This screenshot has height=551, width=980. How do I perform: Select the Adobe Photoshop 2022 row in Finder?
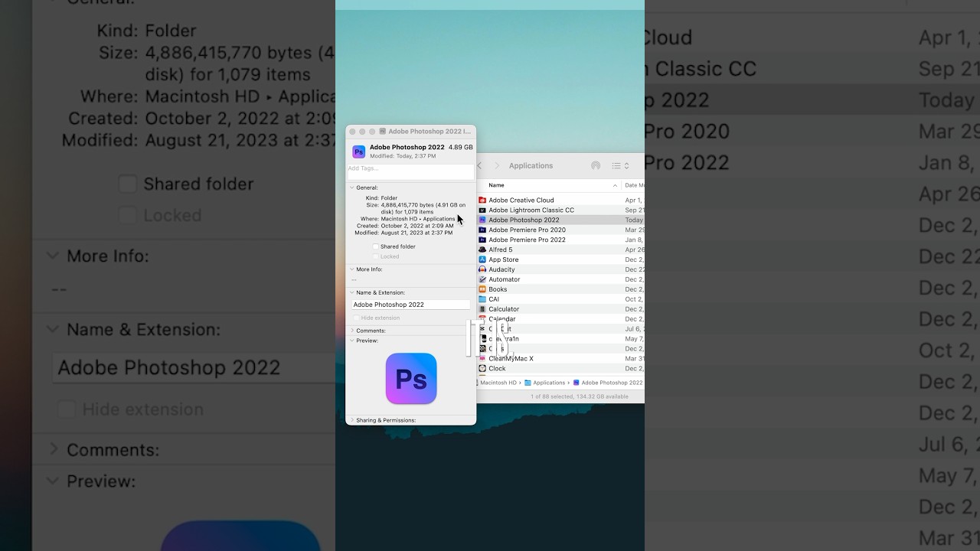[560, 220]
